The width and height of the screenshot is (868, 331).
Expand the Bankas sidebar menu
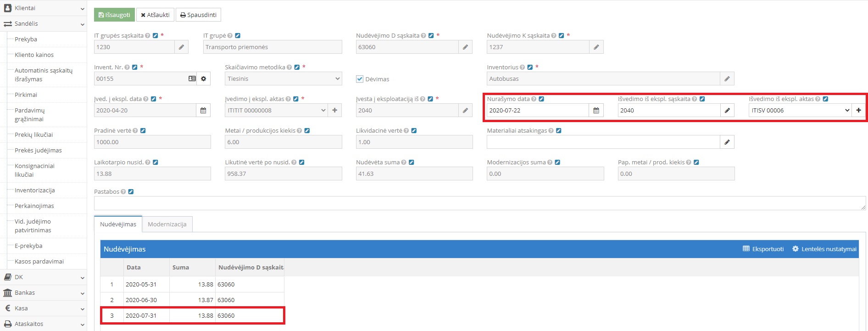pos(43,293)
